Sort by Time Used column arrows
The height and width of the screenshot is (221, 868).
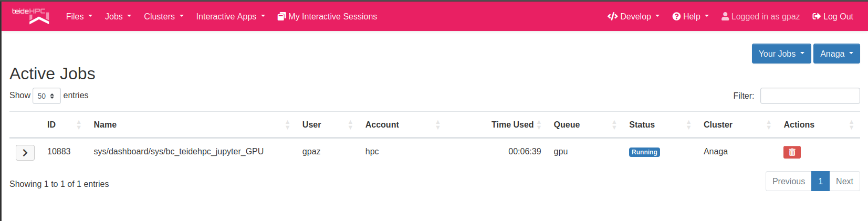coord(539,125)
